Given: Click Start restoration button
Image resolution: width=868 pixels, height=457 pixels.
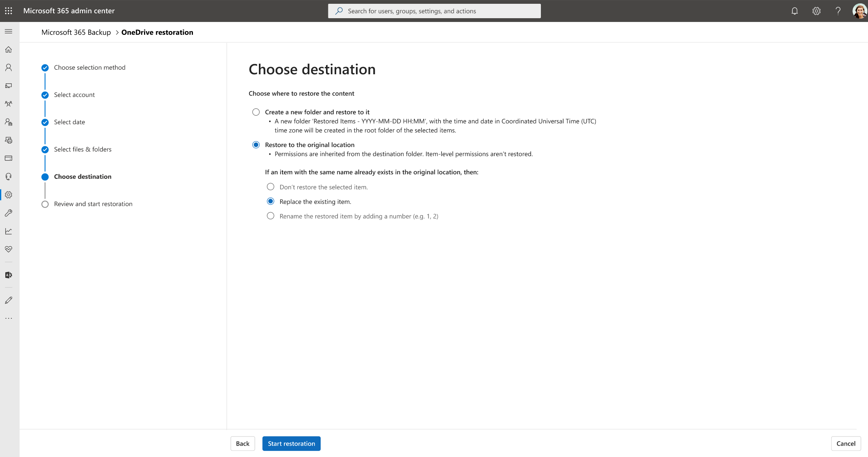Looking at the screenshot, I should click(x=291, y=444).
